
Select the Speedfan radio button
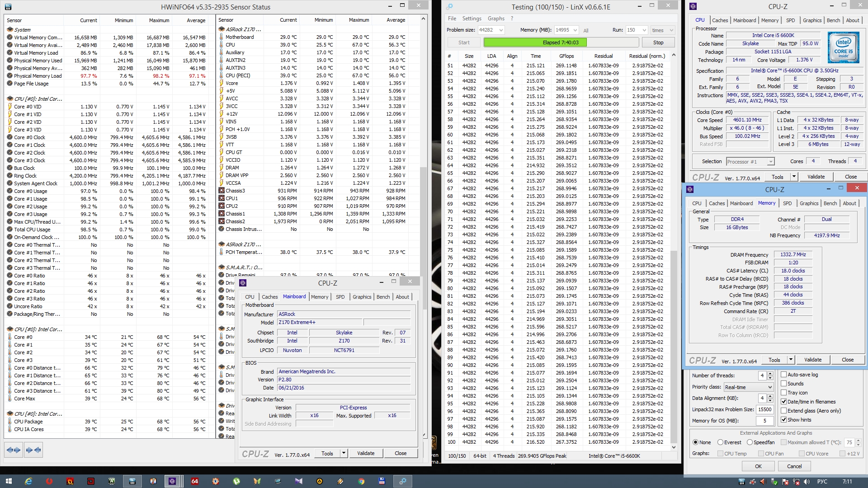[750, 442]
